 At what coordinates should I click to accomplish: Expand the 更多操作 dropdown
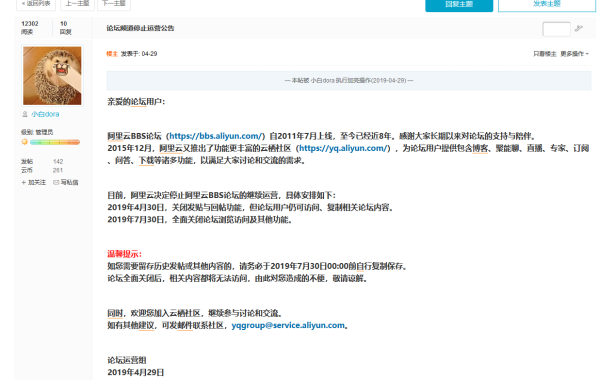[574, 54]
